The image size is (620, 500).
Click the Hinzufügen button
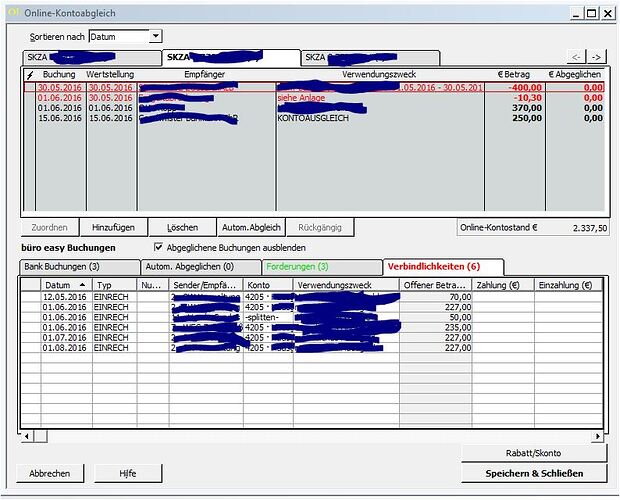(x=113, y=227)
